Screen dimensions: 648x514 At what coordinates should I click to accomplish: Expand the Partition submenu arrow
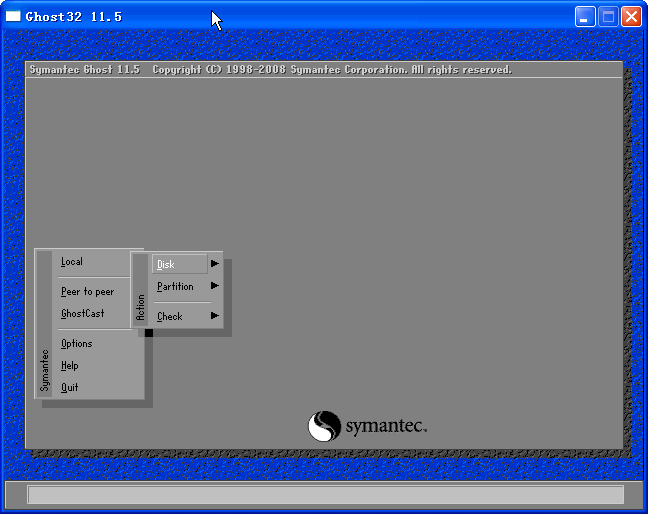point(214,286)
